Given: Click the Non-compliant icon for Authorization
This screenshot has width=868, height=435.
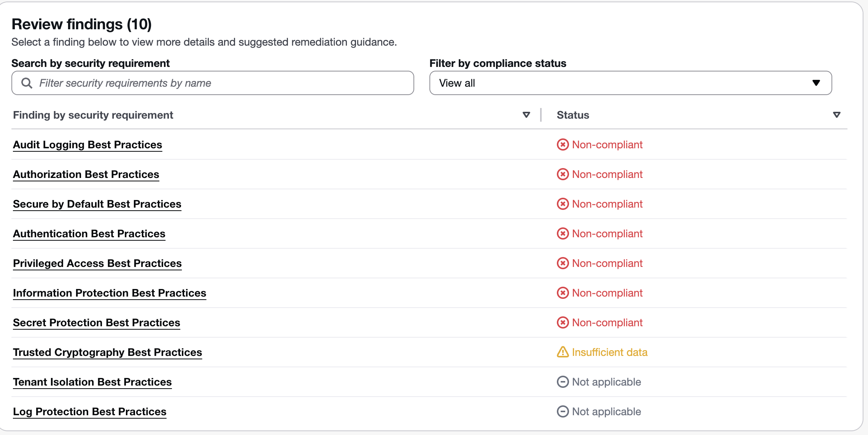Looking at the screenshot, I should [563, 174].
